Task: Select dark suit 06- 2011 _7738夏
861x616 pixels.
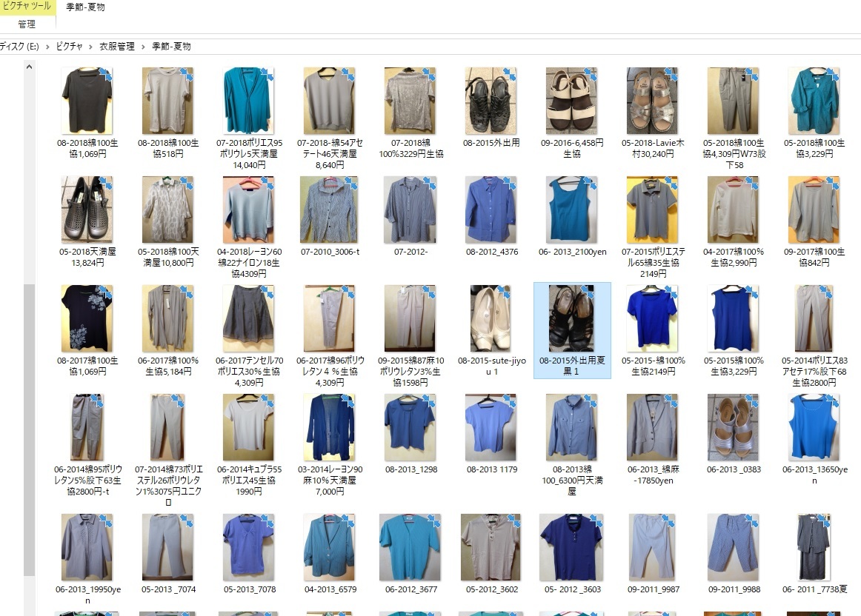Action: pyautogui.click(x=814, y=547)
